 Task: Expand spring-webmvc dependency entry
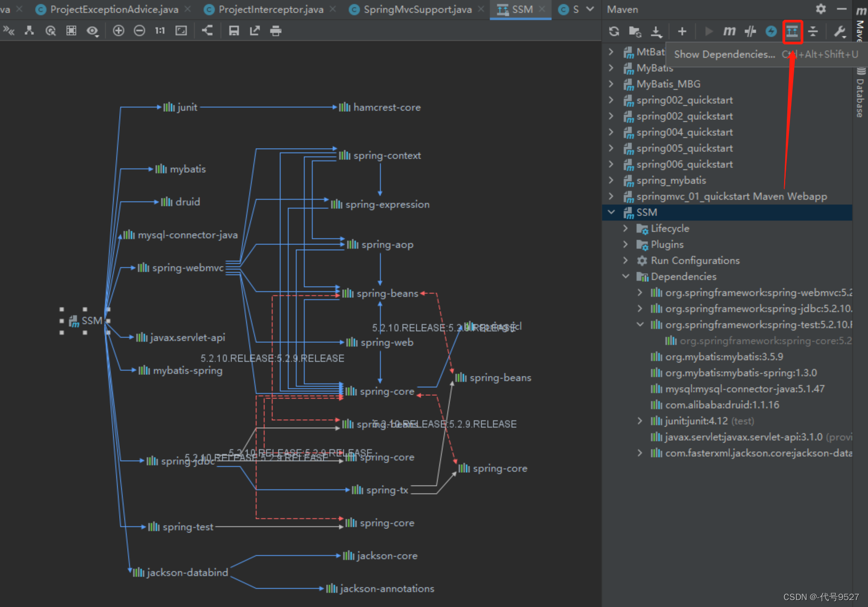coord(640,293)
